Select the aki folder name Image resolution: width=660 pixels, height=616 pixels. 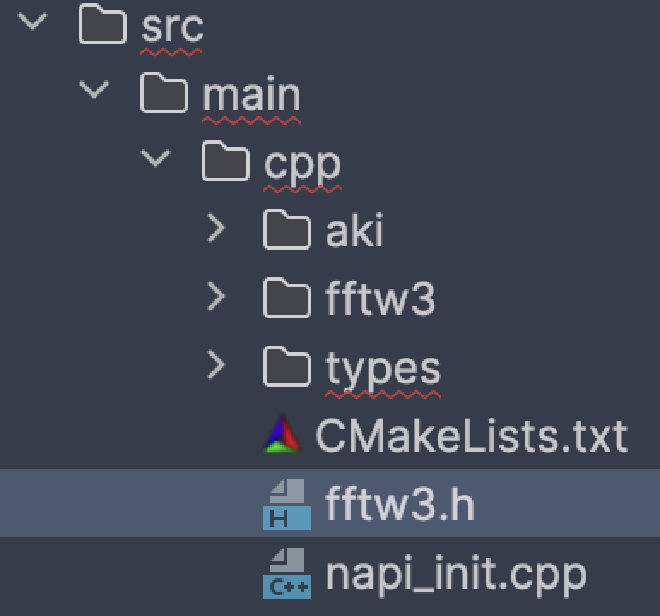tap(354, 231)
